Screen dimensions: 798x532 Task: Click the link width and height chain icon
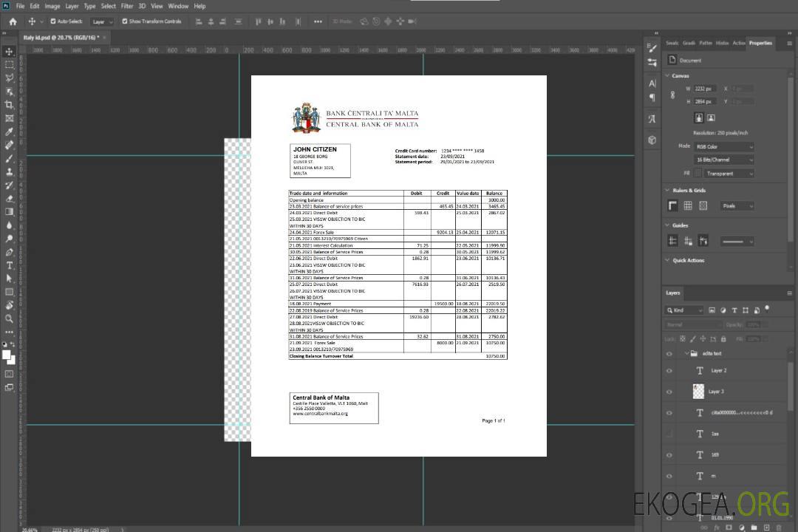coord(673,95)
